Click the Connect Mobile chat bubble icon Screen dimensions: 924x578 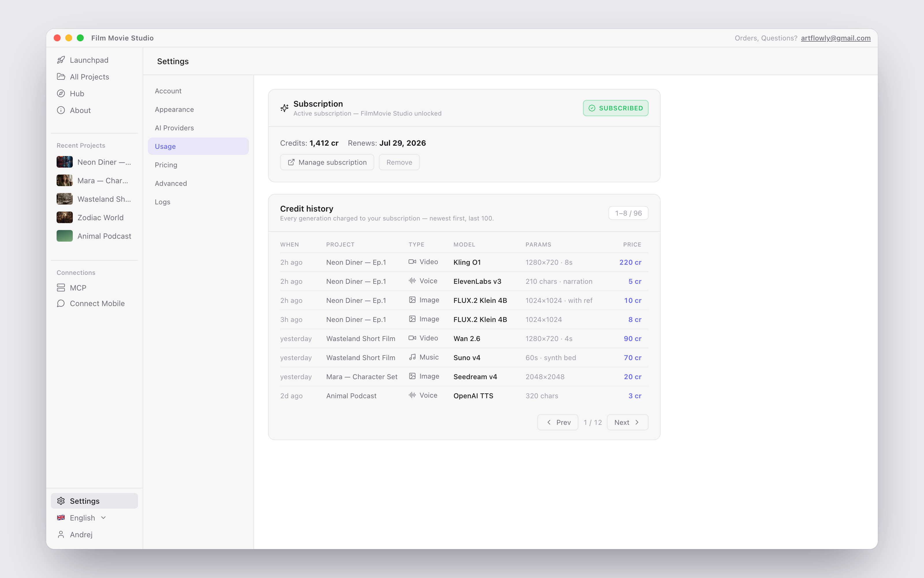pyautogui.click(x=61, y=303)
